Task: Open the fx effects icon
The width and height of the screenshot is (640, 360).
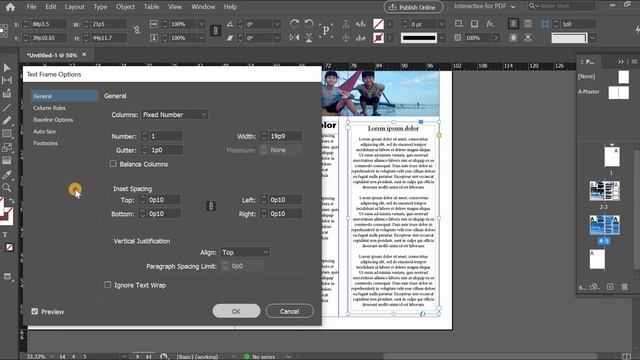Action: pos(490,24)
